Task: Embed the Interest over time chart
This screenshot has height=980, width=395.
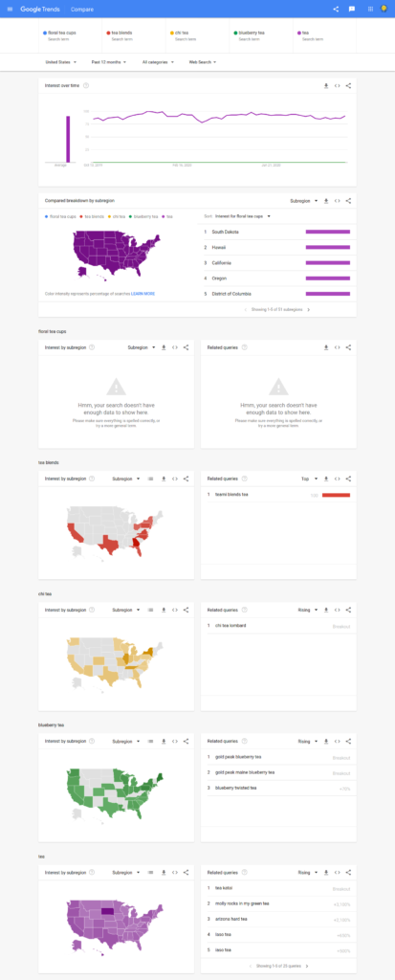Action: 337,85
